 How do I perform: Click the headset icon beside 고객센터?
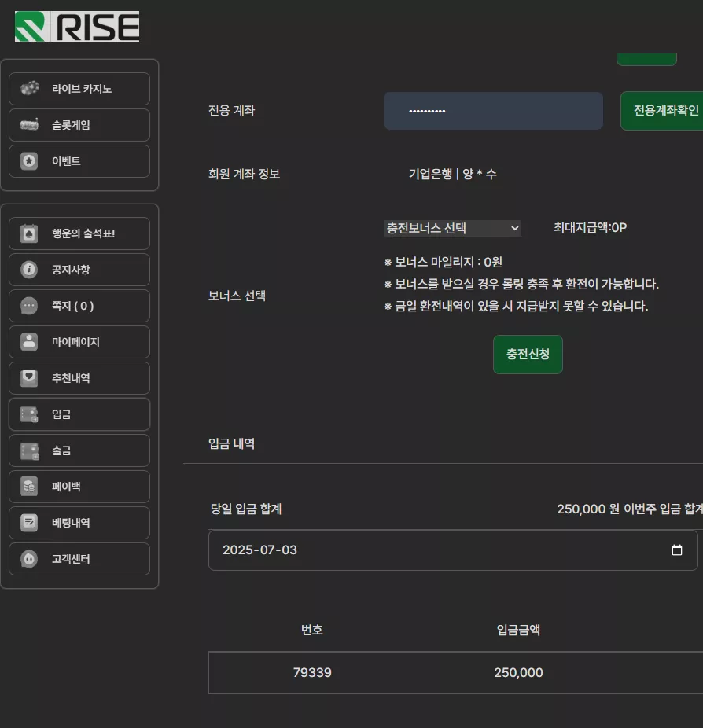[x=29, y=559]
